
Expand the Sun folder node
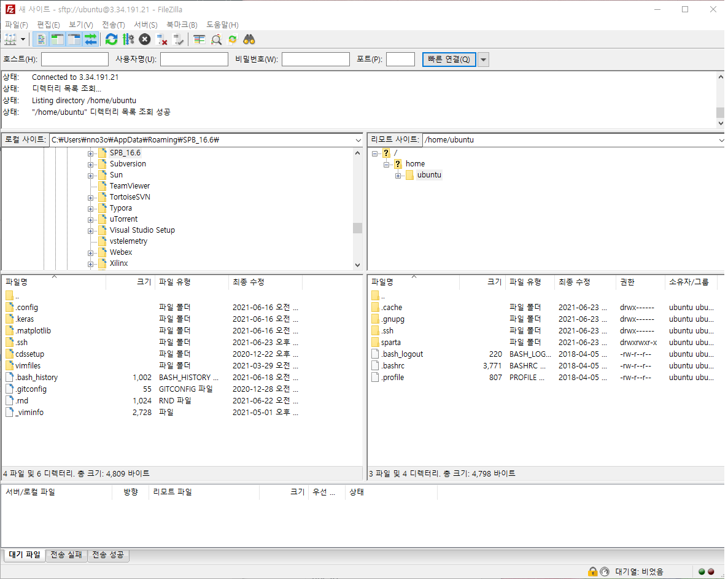coord(90,176)
